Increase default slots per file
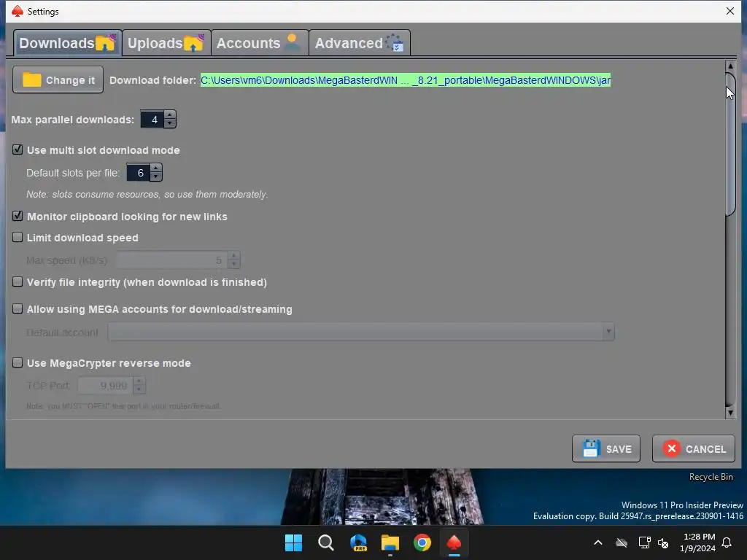 point(156,168)
